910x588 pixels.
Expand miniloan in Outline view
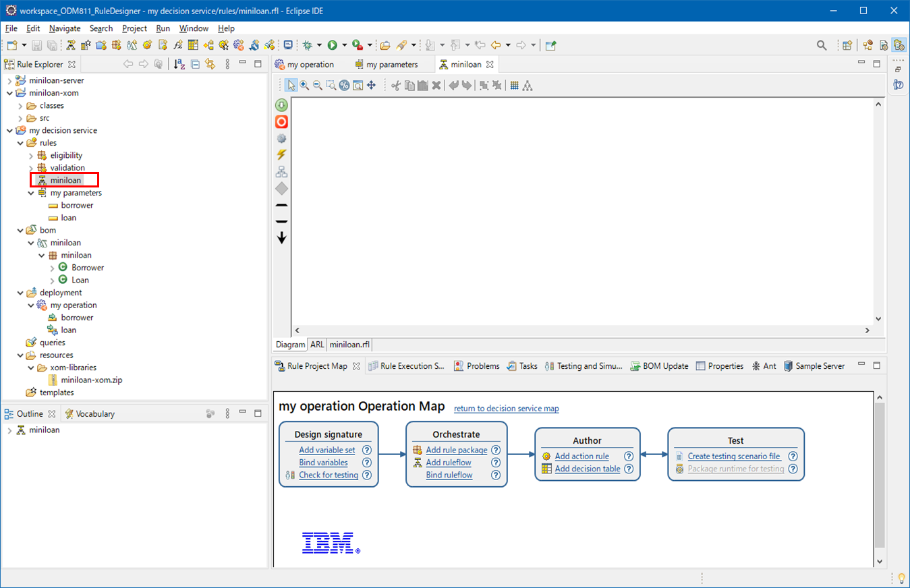pyautogui.click(x=9, y=430)
